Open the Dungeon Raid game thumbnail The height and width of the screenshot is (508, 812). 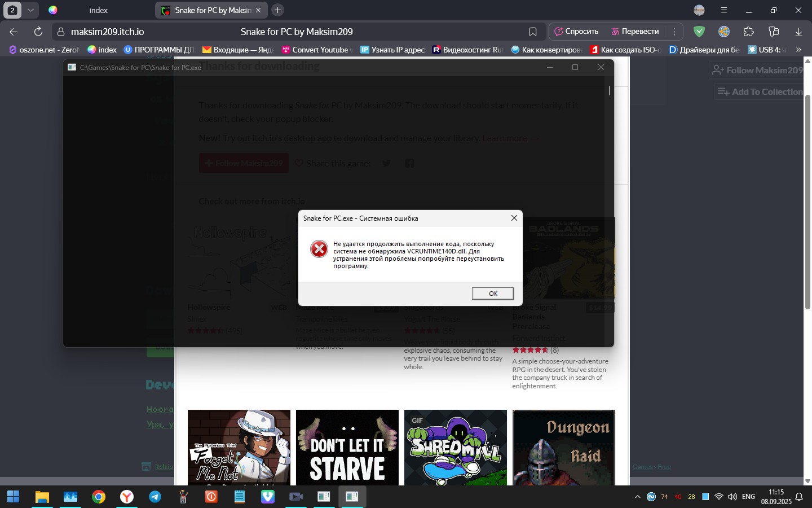(x=564, y=447)
